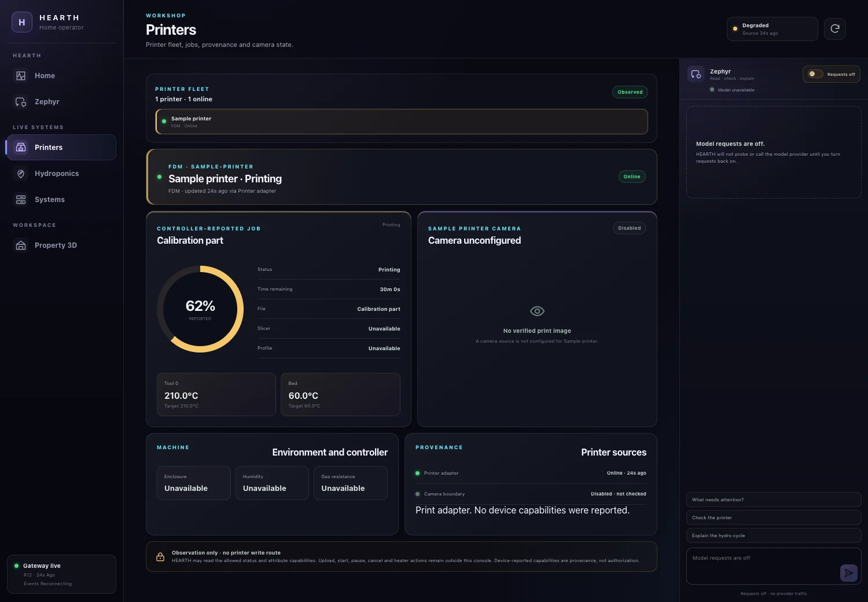The width and height of the screenshot is (868, 602).
Task: Click the Printer adapter source row
Action: pyautogui.click(x=531, y=473)
